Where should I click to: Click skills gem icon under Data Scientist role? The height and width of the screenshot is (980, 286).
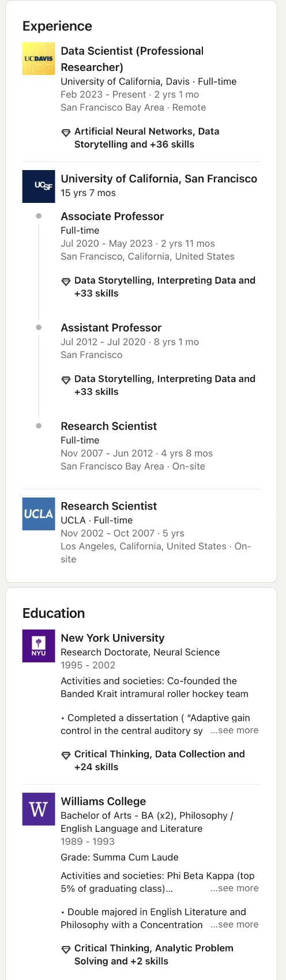pyautogui.click(x=66, y=132)
